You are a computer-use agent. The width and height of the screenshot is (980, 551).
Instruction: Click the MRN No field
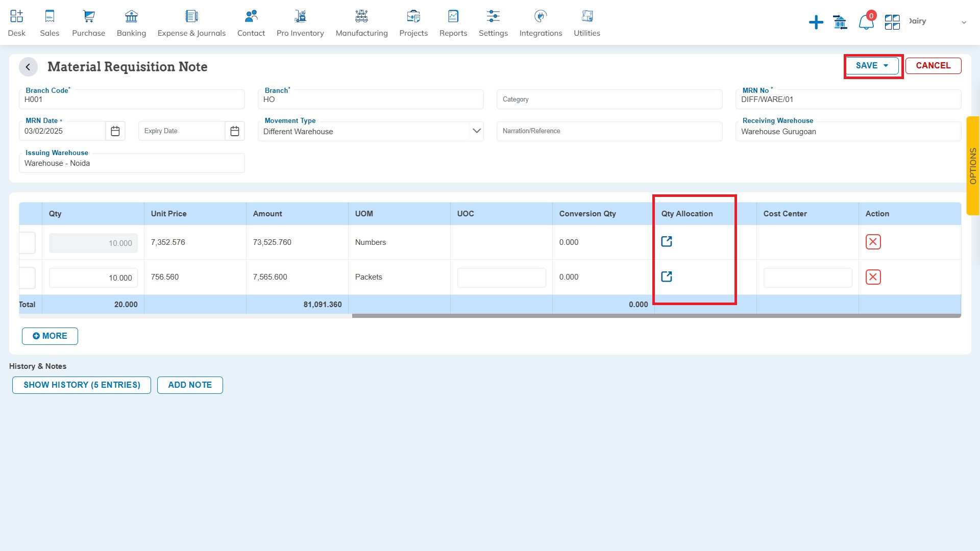tap(848, 99)
